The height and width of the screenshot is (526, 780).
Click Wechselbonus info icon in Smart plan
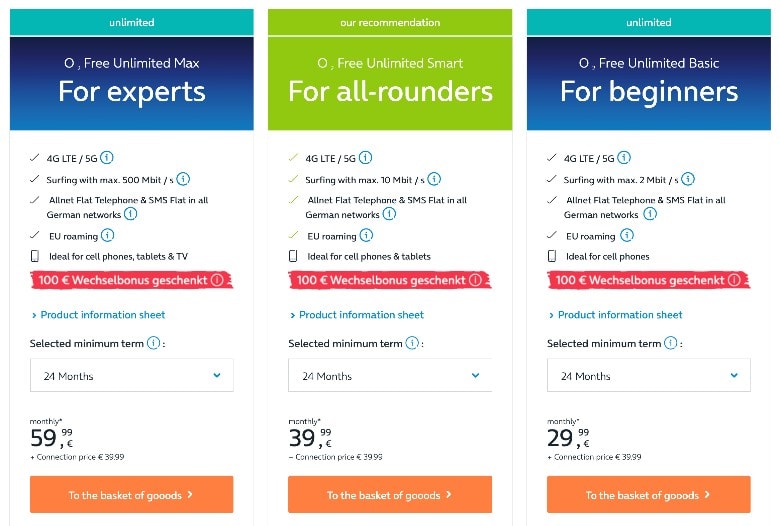474,280
